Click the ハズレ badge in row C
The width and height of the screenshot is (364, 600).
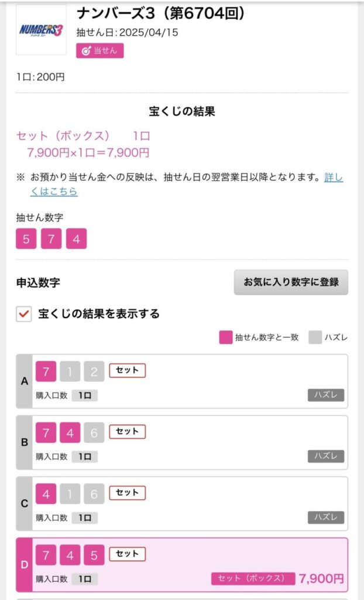click(x=326, y=517)
